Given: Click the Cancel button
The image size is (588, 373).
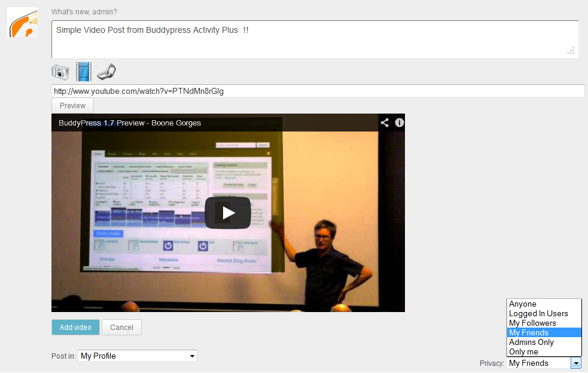Looking at the screenshot, I should pyautogui.click(x=121, y=327).
